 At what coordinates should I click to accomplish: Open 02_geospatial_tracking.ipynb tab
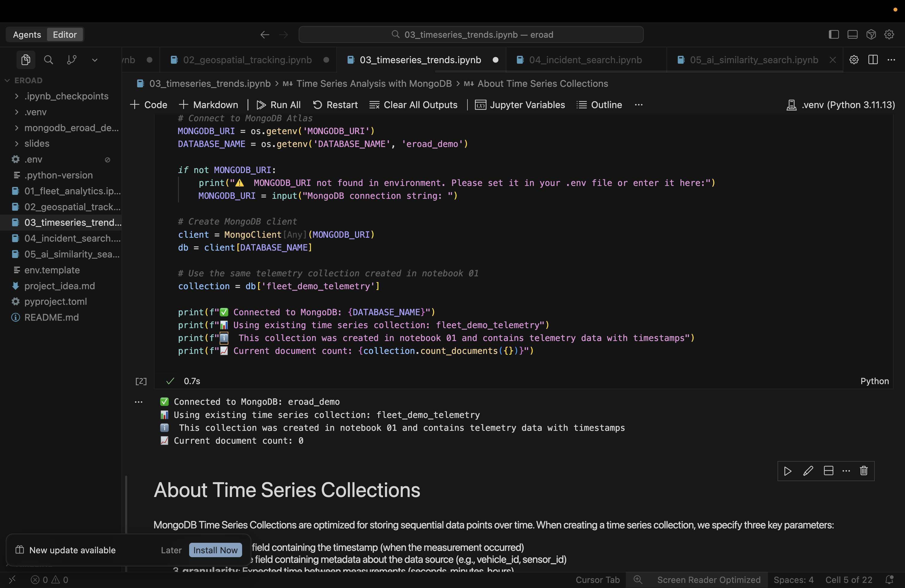click(247, 60)
